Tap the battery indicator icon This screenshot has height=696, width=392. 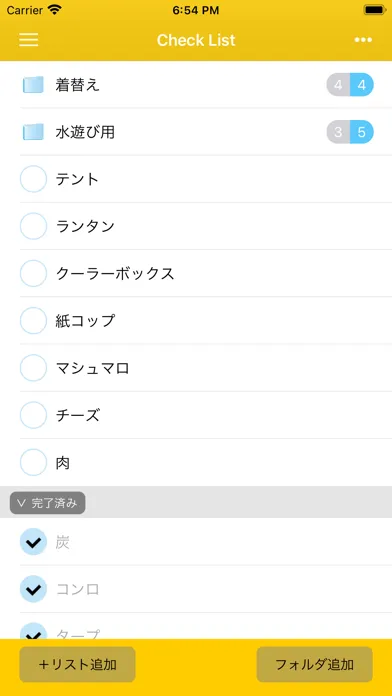pos(374,10)
